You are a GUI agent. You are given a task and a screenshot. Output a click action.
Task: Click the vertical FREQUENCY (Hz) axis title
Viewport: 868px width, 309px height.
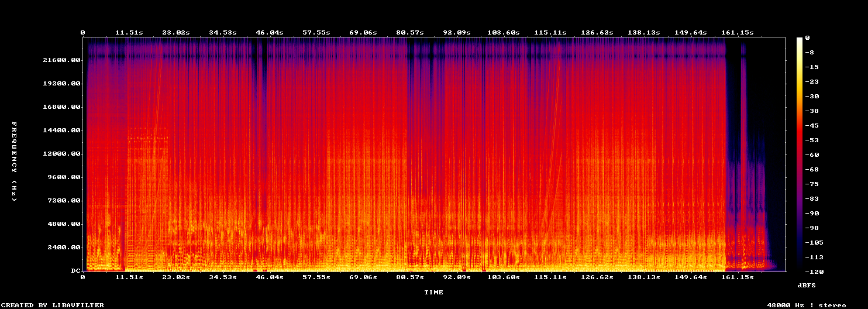pos(14,162)
